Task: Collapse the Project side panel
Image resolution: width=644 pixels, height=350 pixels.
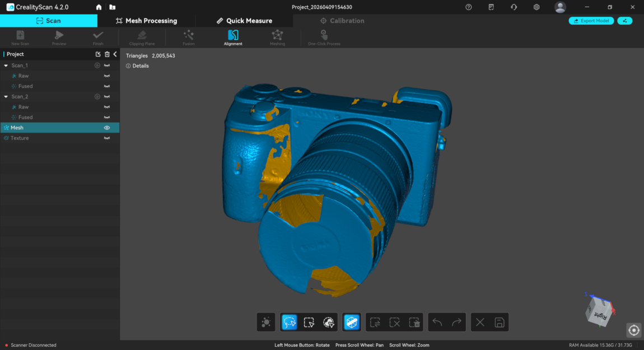Action: (x=115, y=54)
